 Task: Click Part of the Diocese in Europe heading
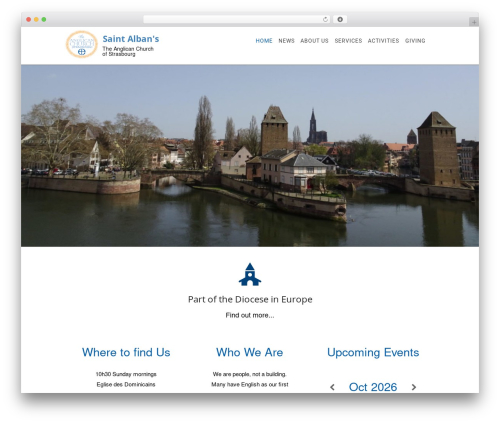(x=250, y=299)
